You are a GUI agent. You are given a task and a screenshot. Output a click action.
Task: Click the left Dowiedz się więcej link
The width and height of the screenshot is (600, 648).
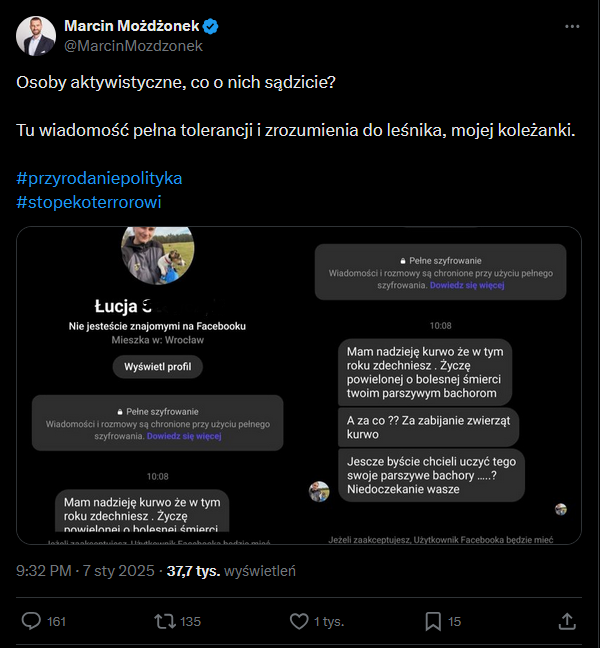[x=184, y=436]
